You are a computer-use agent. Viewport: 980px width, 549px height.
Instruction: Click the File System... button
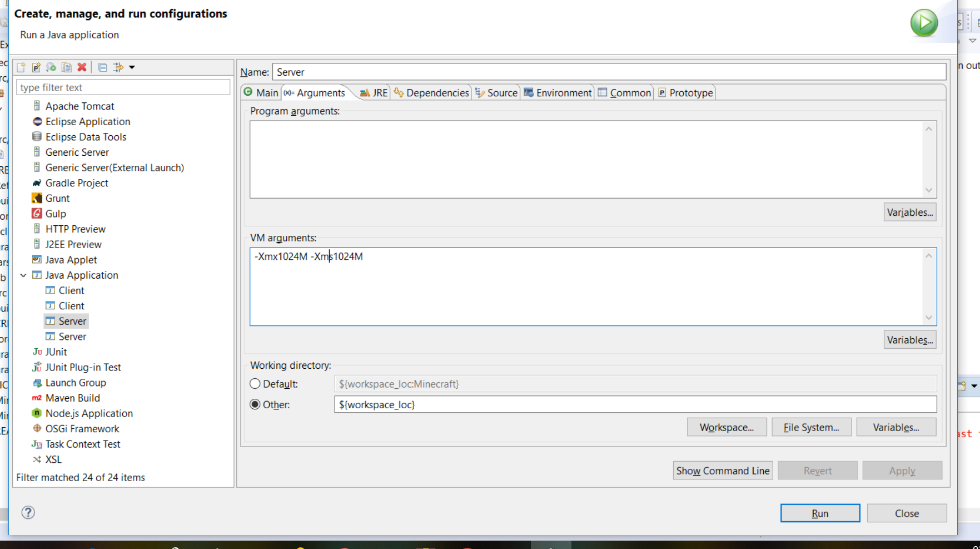point(810,427)
